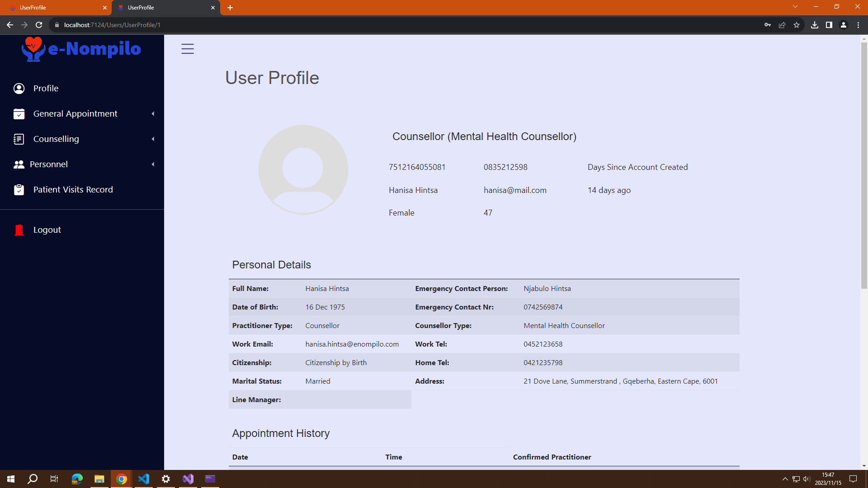Bookmark this page with star icon

tap(797, 25)
